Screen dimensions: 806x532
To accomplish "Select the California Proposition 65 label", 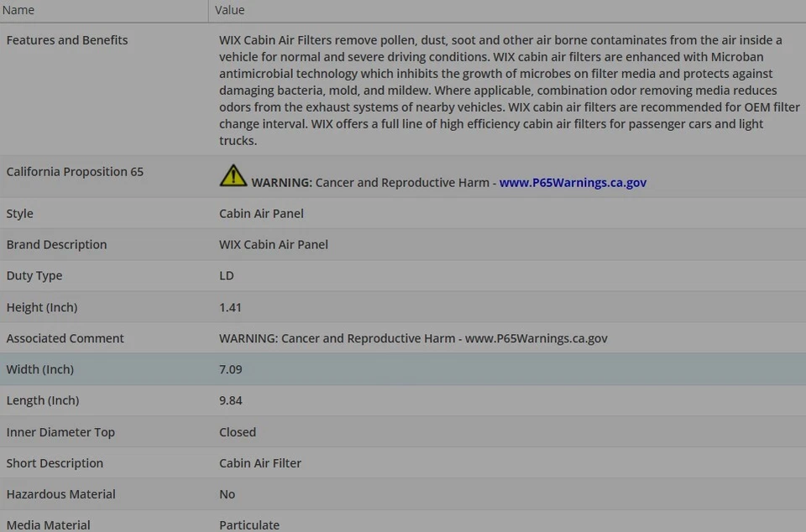I will [x=75, y=171].
